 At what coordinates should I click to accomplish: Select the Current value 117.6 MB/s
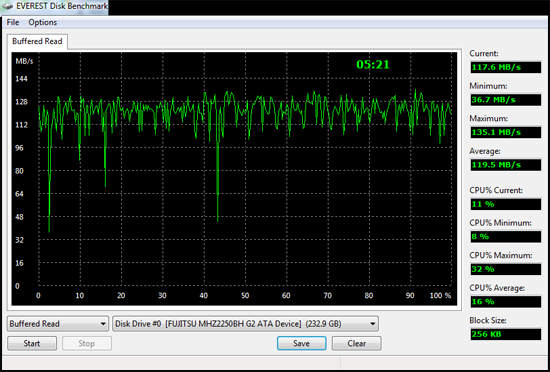pyautogui.click(x=505, y=67)
